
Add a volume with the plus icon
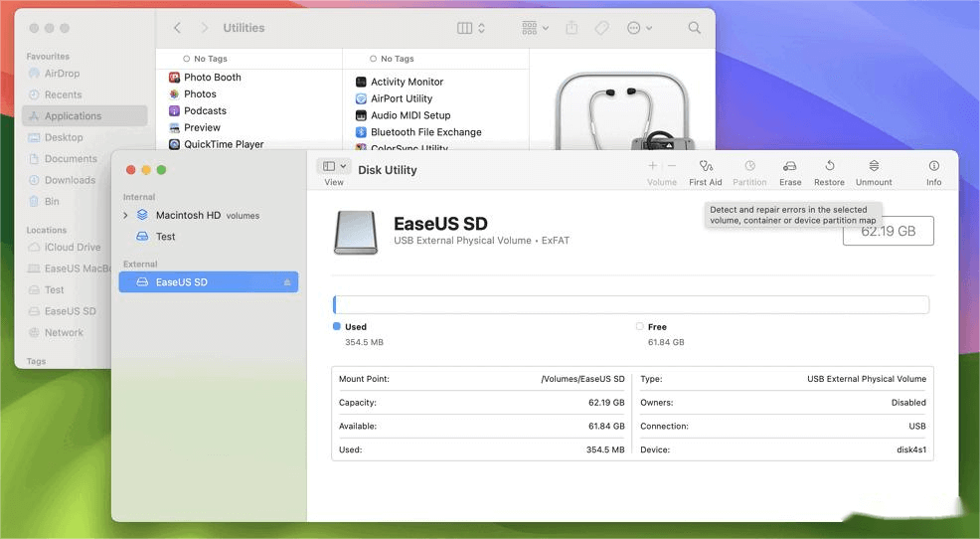[652, 166]
